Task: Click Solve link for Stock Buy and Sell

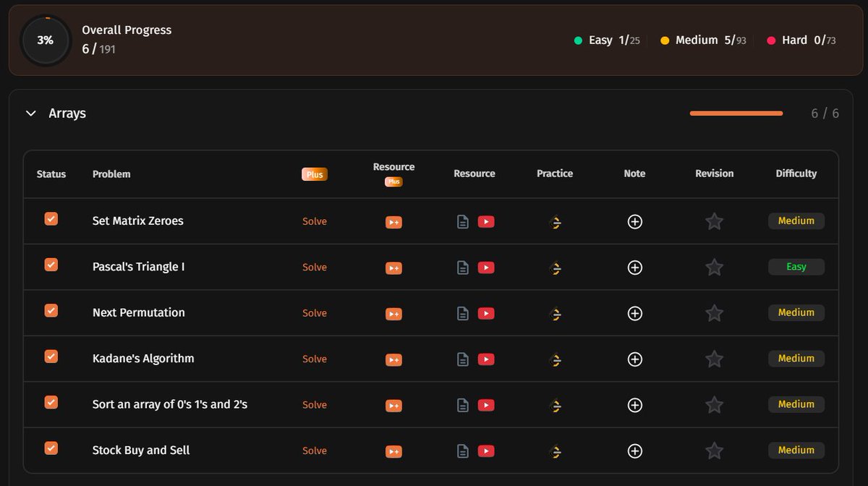Action: pyautogui.click(x=315, y=451)
